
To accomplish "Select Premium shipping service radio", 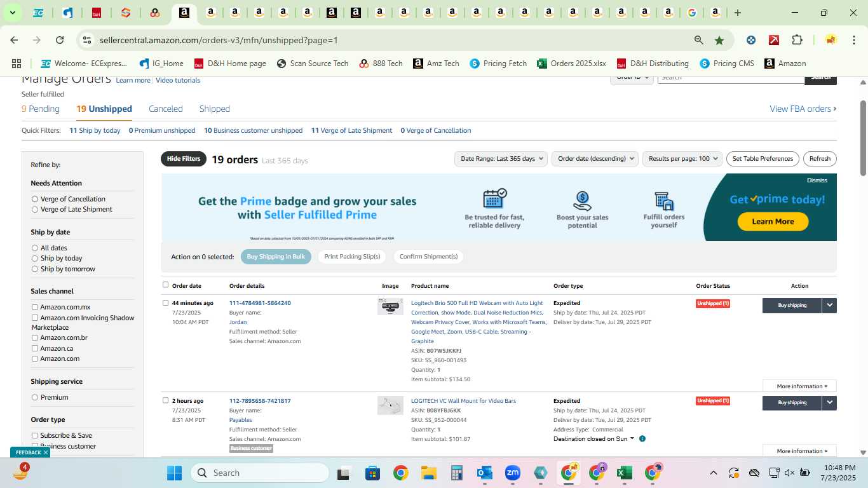I will (35, 397).
